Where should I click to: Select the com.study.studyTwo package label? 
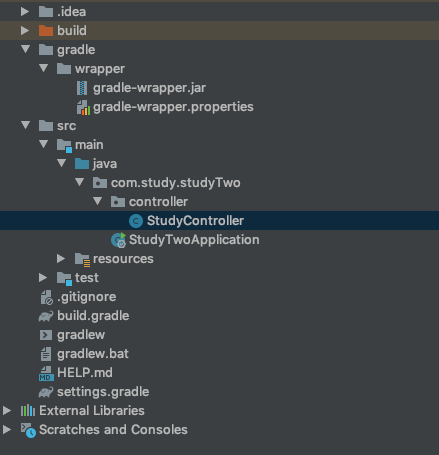coord(176,183)
